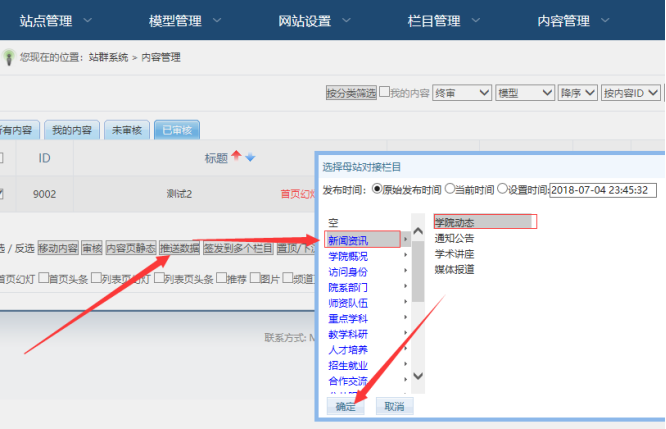Click the blue descending sort arrow beside 标题
The width and height of the screenshot is (666, 429).
pyautogui.click(x=250, y=157)
